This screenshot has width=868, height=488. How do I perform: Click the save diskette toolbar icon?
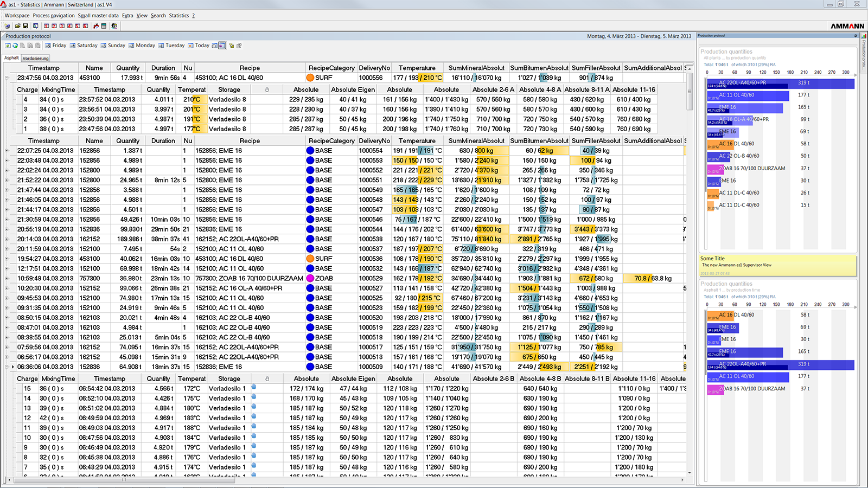tap(25, 26)
